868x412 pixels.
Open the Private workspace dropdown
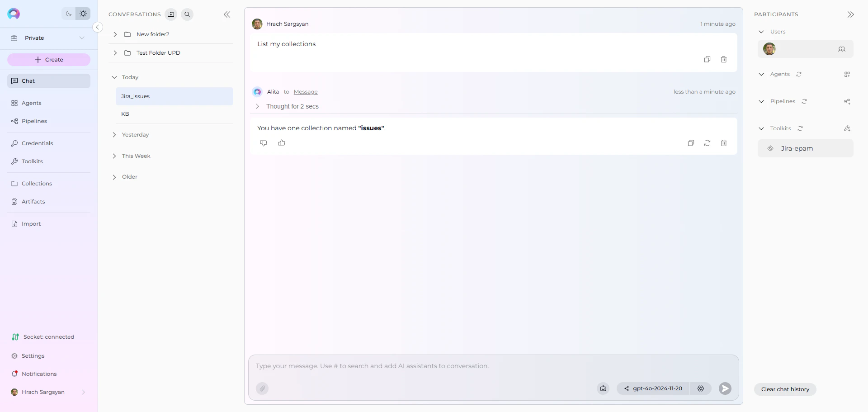(x=81, y=38)
